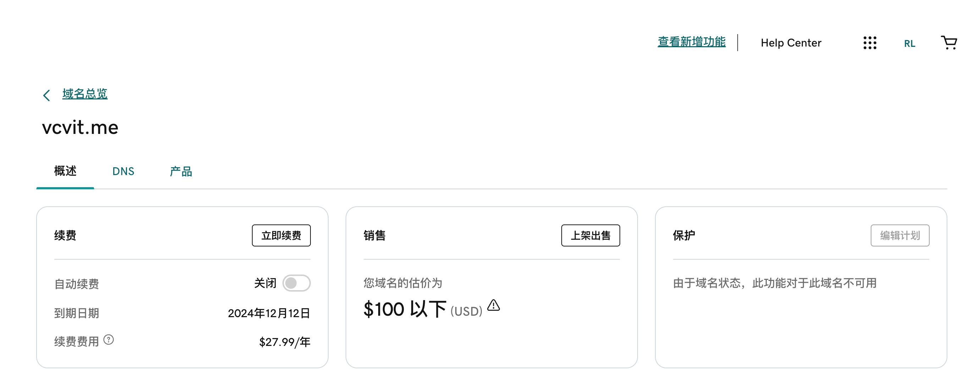Select the 概述 overview tab
The width and height of the screenshot is (980, 380).
(x=65, y=171)
